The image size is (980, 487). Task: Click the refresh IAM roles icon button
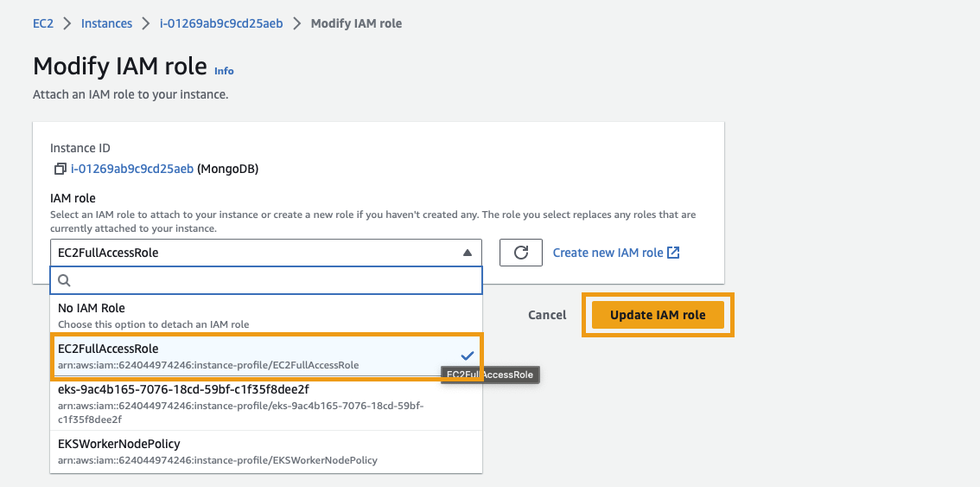click(520, 253)
